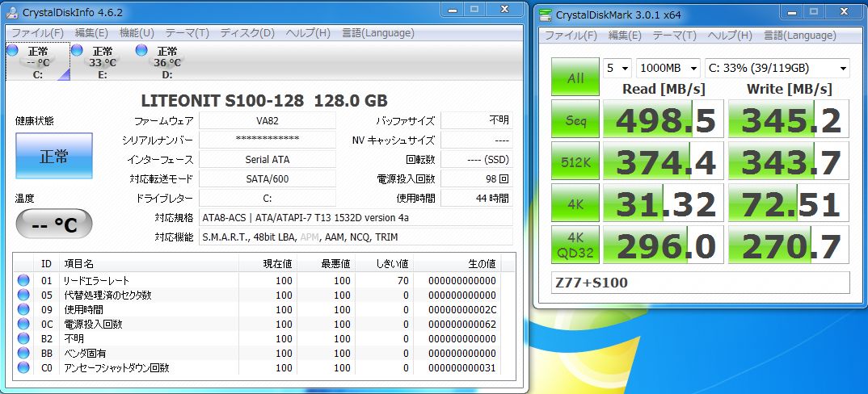
Task: Click 4K QD32 read result 296.0
Action: (664, 245)
